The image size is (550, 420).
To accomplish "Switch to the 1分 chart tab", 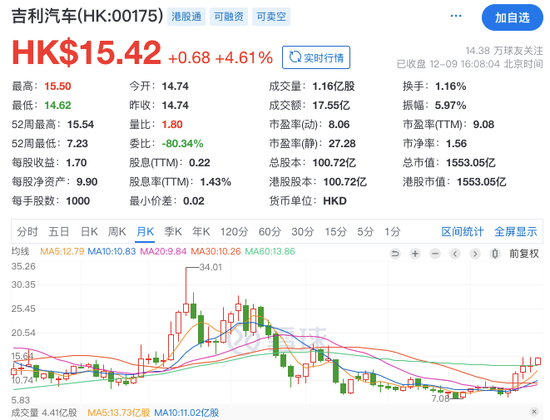I will coord(392,232).
